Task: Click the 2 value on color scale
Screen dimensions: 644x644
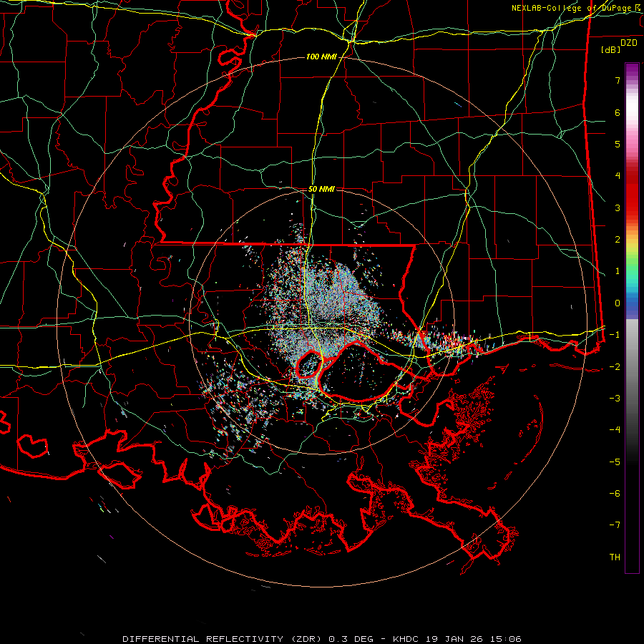Action: [x=618, y=240]
